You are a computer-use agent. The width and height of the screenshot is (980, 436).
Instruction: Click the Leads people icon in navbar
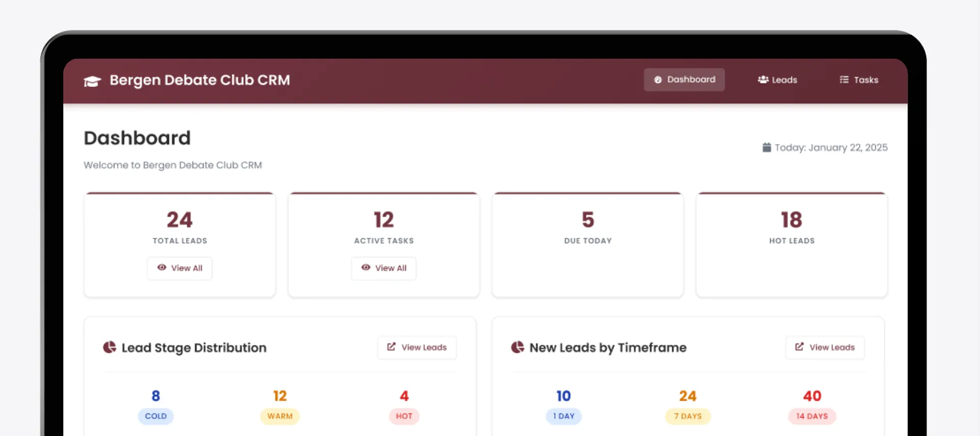763,79
